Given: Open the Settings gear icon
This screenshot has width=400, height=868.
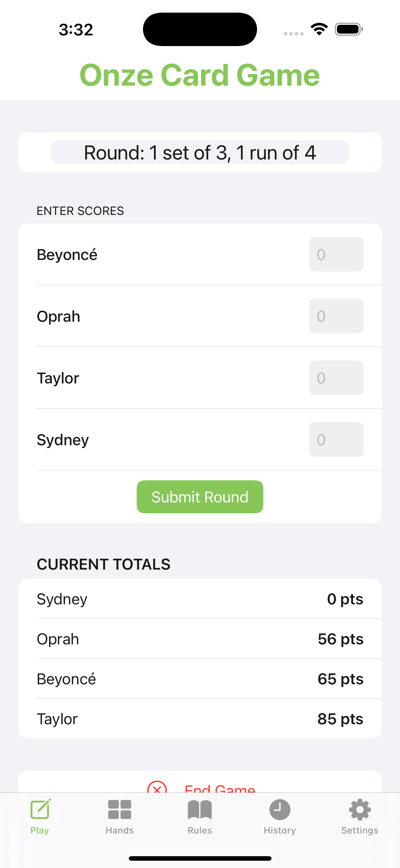Looking at the screenshot, I should point(359,809).
